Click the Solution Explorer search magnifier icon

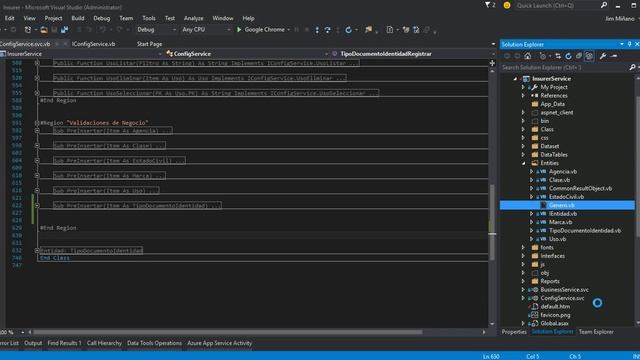[x=633, y=67]
